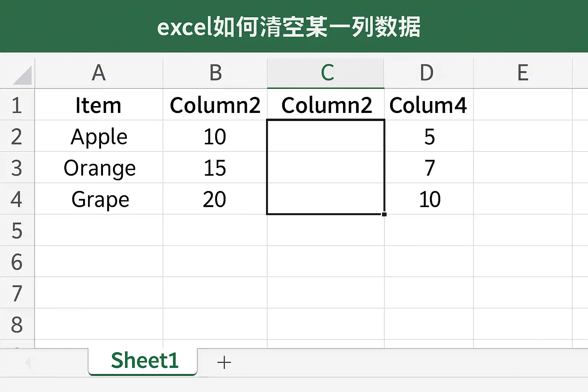Click the select-all triangle corner
This screenshot has width=588, height=392.
(x=22, y=75)
